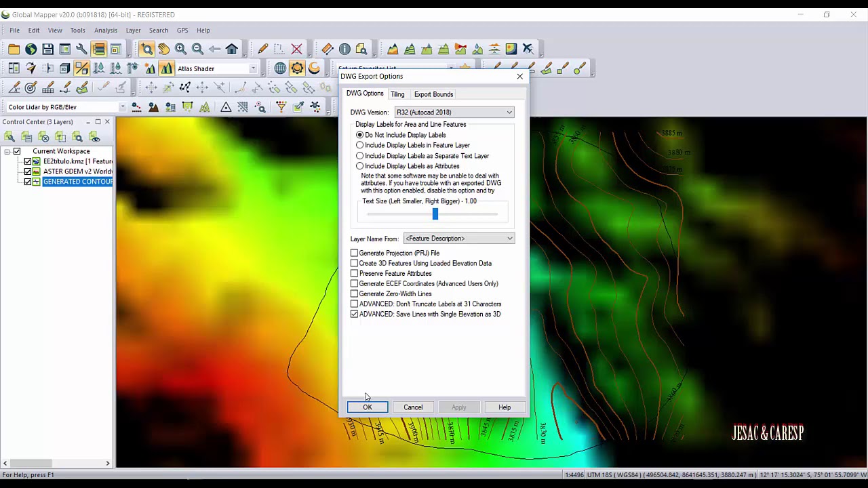Click OK in DWG Export Options
This screenshot has height=488, width=868.
pos(368,407)
